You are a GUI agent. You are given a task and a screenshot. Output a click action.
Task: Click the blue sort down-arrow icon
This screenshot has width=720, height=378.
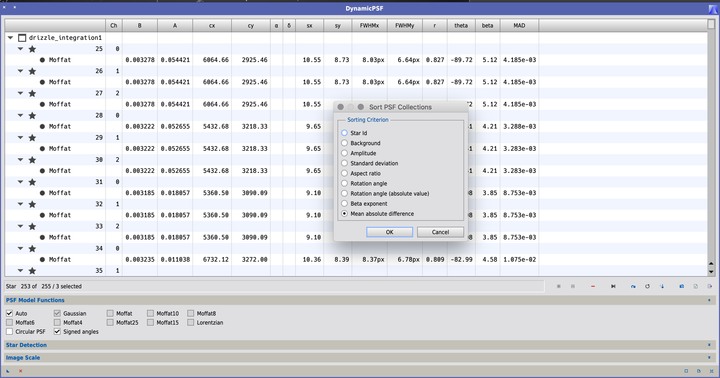pyautogui.click(x=662, y=286)
